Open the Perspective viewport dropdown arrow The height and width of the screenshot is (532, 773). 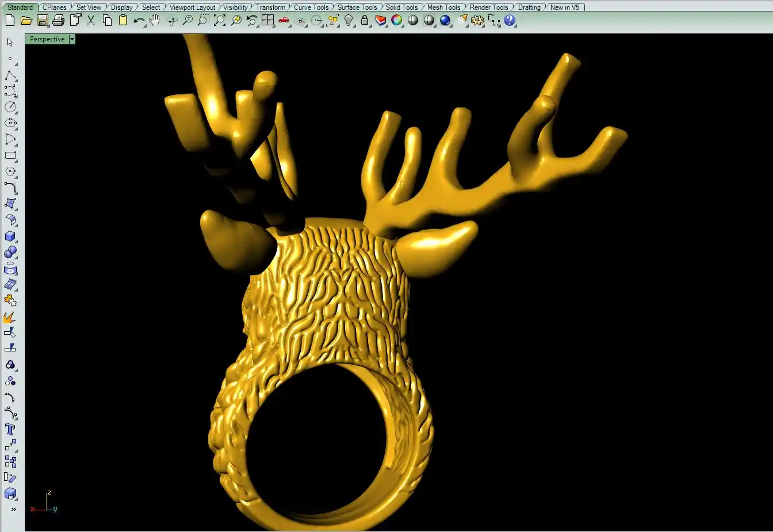pyautogui.click(x=72, y=39)
